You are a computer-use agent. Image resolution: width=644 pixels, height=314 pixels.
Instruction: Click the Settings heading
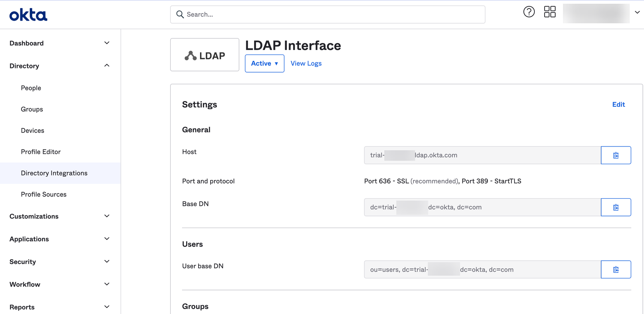point(200,104)
